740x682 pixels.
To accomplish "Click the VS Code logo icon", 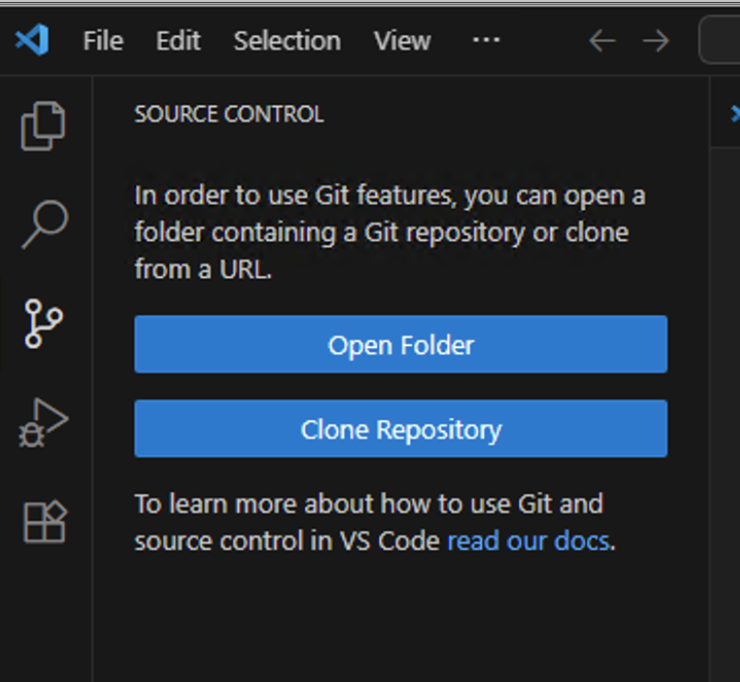I will (x=32, y=41).
